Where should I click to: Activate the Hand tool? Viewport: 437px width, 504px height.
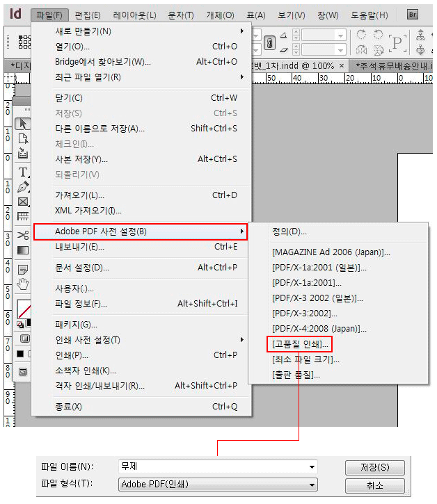pos(23,282)
